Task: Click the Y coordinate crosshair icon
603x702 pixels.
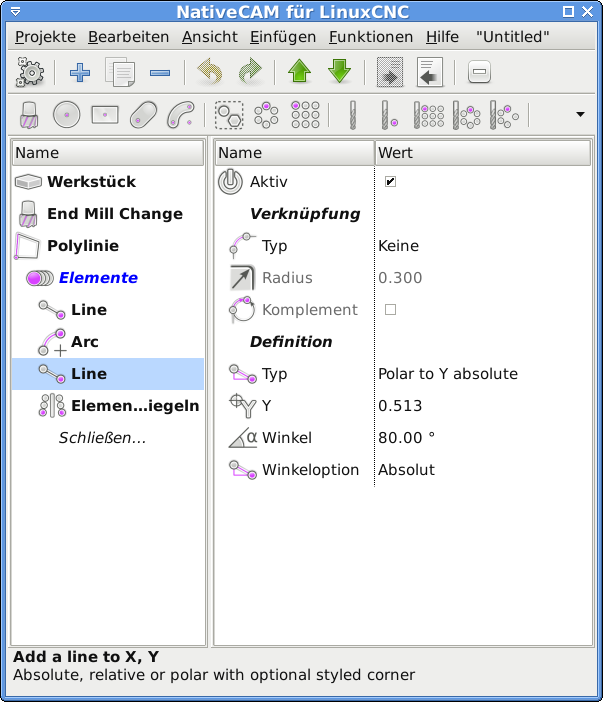Action: (243, 406)
